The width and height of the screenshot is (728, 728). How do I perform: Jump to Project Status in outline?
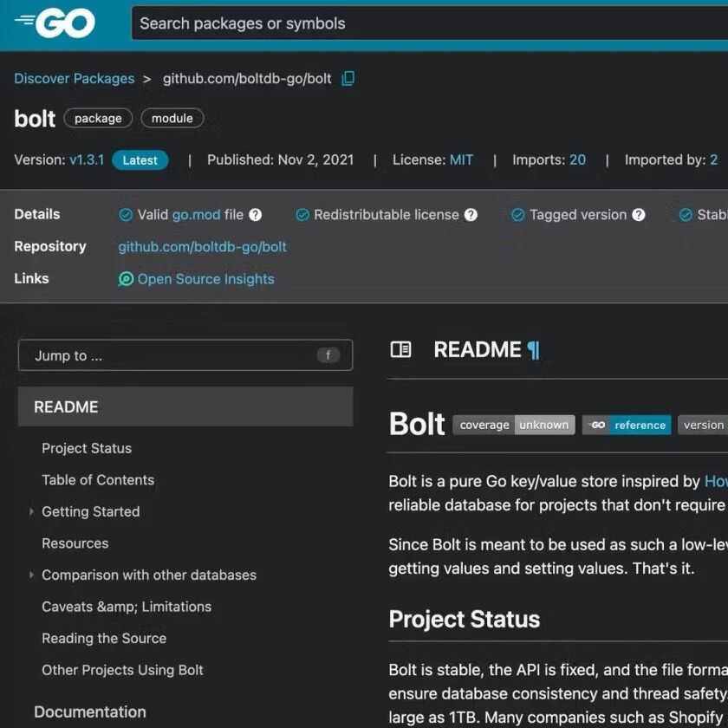[x=87, y=448]
